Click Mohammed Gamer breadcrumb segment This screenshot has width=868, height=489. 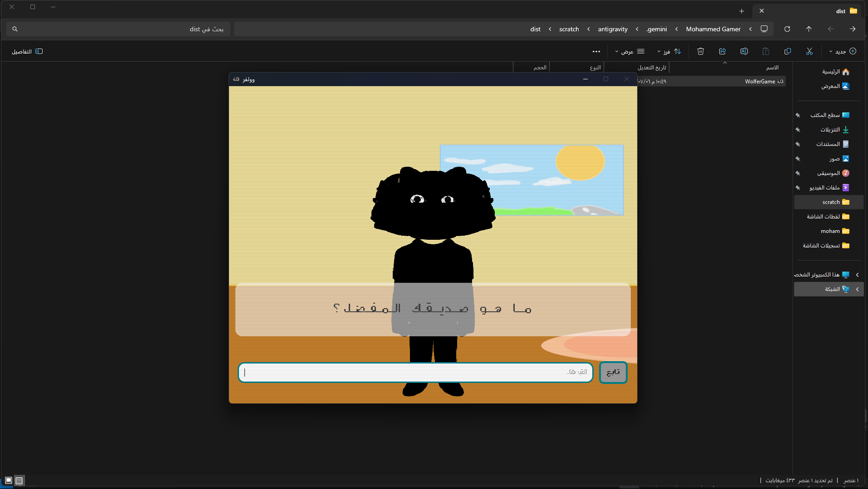[x=713, y=29]
